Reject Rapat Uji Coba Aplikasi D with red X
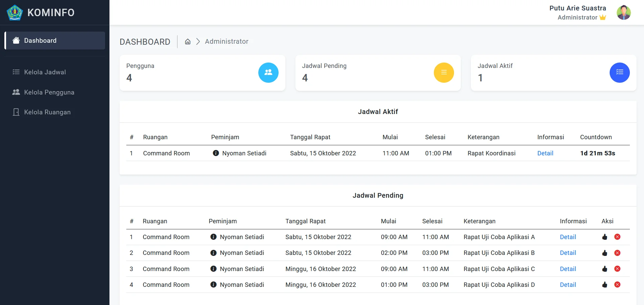This screenshot has width=644, height=305. tap(617, 284)
